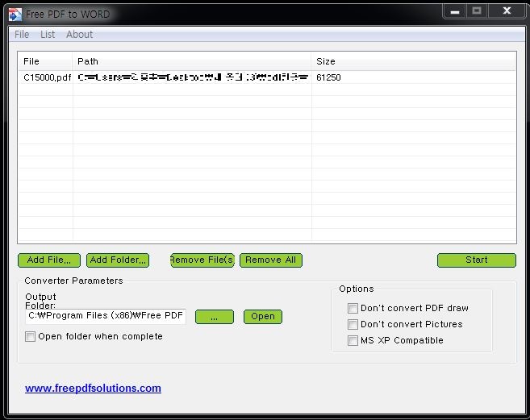Open the List menu
The image size is (530, 420).
[48, 35]
